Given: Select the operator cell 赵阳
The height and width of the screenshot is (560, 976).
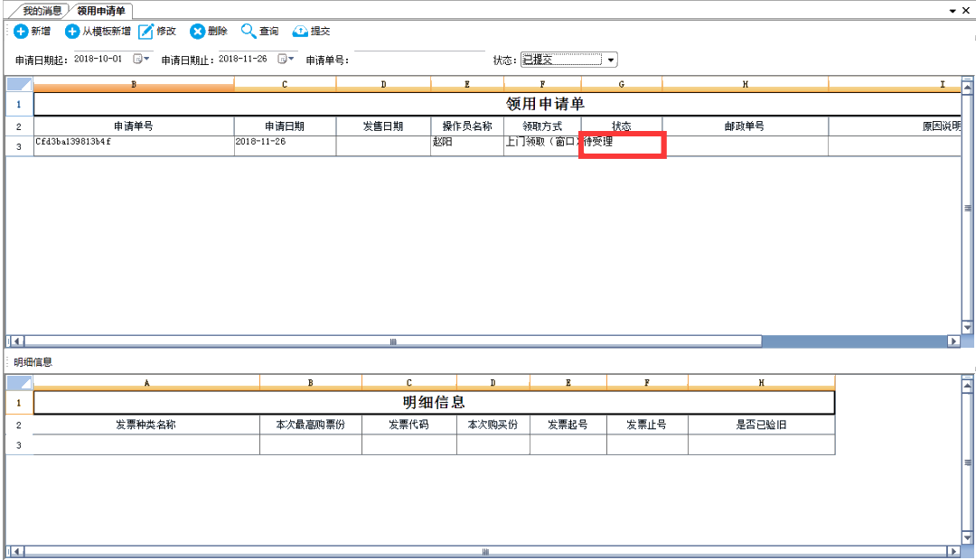Looking at the screenshot, I should pyautogui.click(x=467, y=146).
